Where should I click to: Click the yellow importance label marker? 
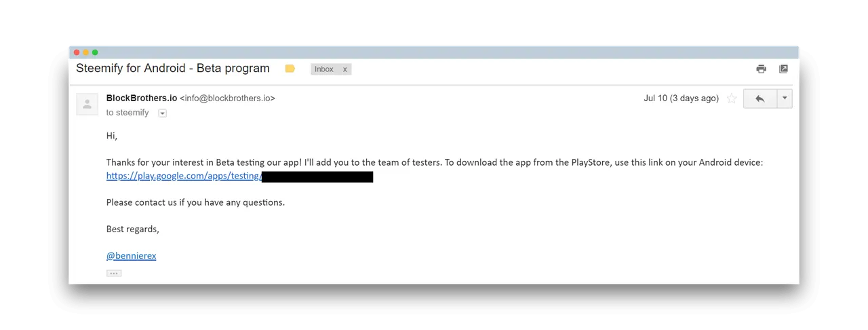[x=290, y=69]
